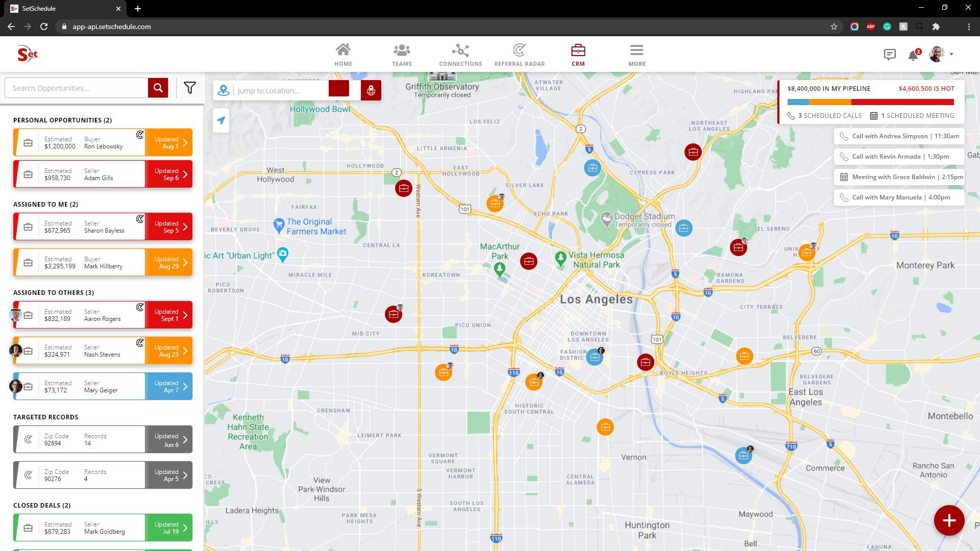Viewport: 980px width, 551px height.
Task: Click red briefcase marker near West Hollywood
Action: (x=404, y=188)
